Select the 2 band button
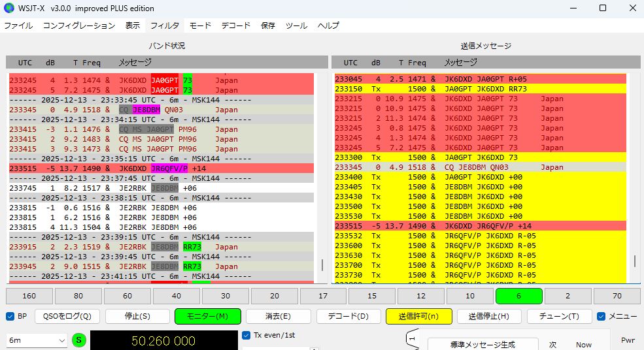The width and height of the screenshot is (644, 350). (x=568, y=296)
